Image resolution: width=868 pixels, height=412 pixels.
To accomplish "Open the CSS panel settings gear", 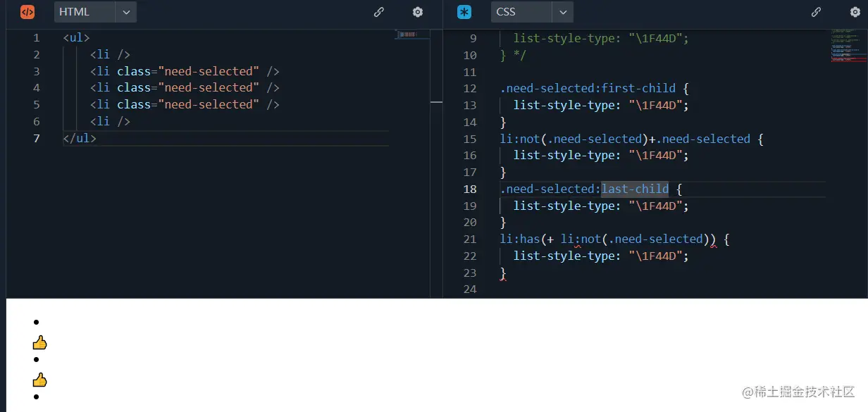I will point(855,12).
